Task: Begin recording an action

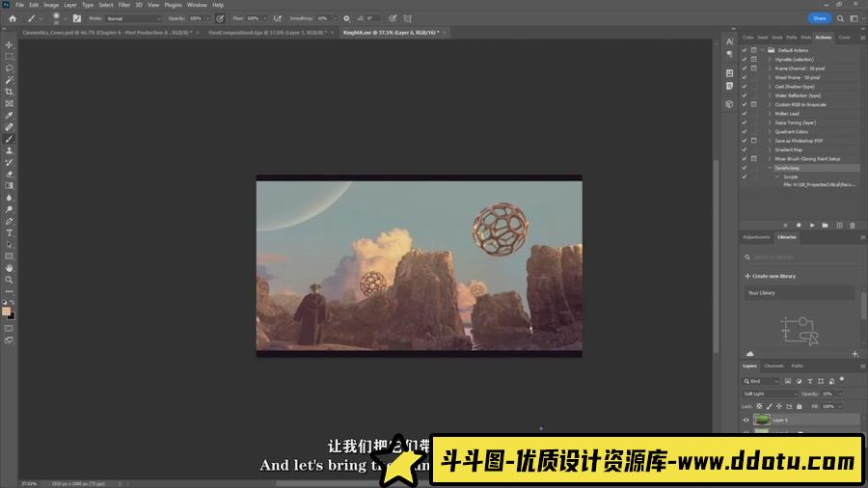Action: pyautogui.click(x=799, y=225)
